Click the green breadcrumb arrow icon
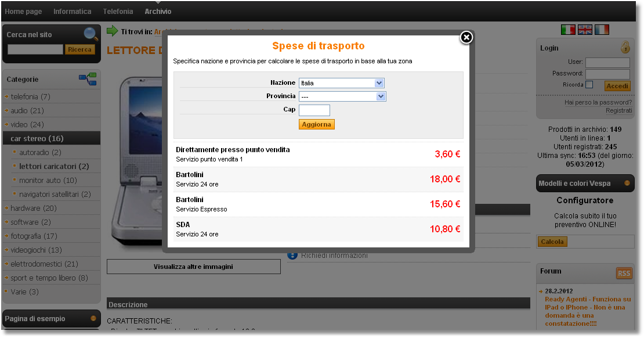Viewport: 644px width, 338px height. pos(112,31)
